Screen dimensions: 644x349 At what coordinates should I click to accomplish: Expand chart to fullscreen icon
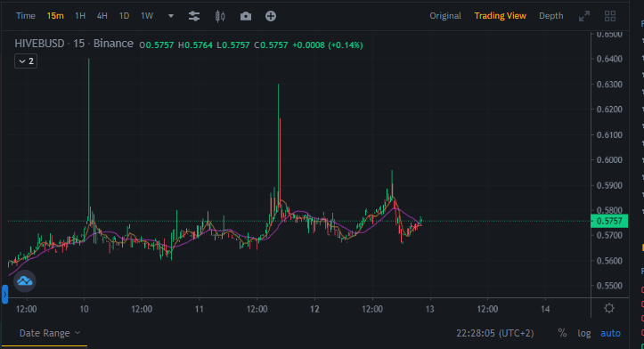point(584,16)
